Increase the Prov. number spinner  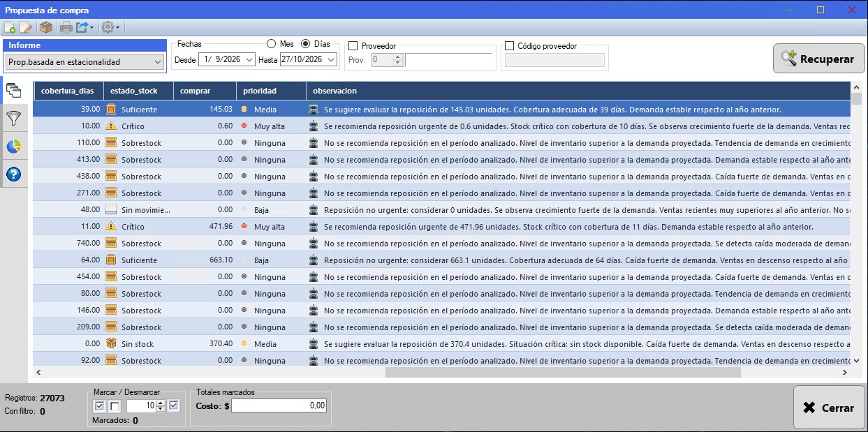click(x=398, y=57)
